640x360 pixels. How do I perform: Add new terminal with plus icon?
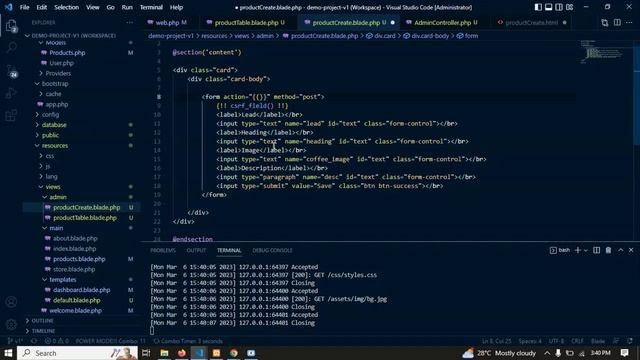point(578,250)
